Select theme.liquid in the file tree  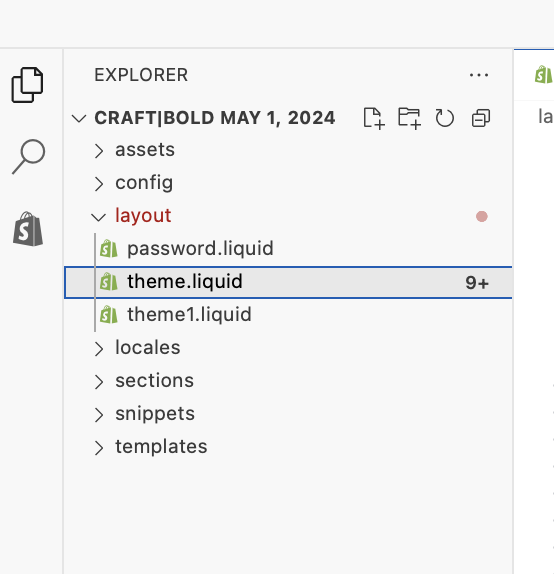[x=288, y=282]
